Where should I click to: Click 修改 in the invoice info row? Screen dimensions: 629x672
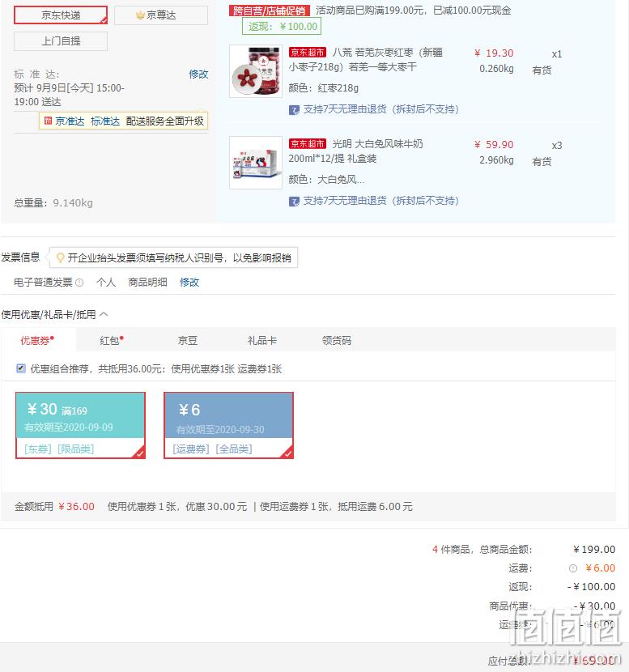(189, 283)
